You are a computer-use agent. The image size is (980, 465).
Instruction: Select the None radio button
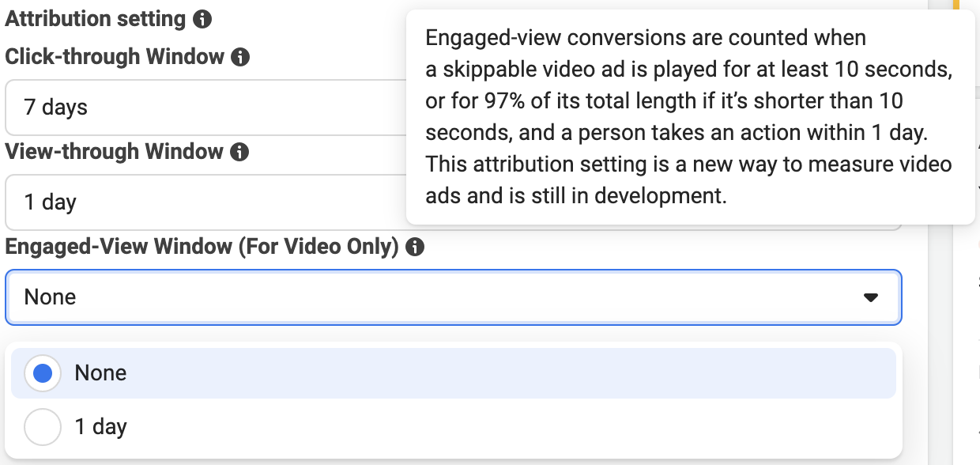pyautogui.click(x=43, y=373)
